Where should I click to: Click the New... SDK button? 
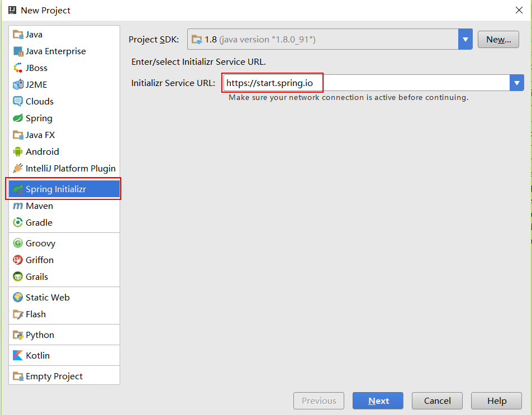pos(498,39)
